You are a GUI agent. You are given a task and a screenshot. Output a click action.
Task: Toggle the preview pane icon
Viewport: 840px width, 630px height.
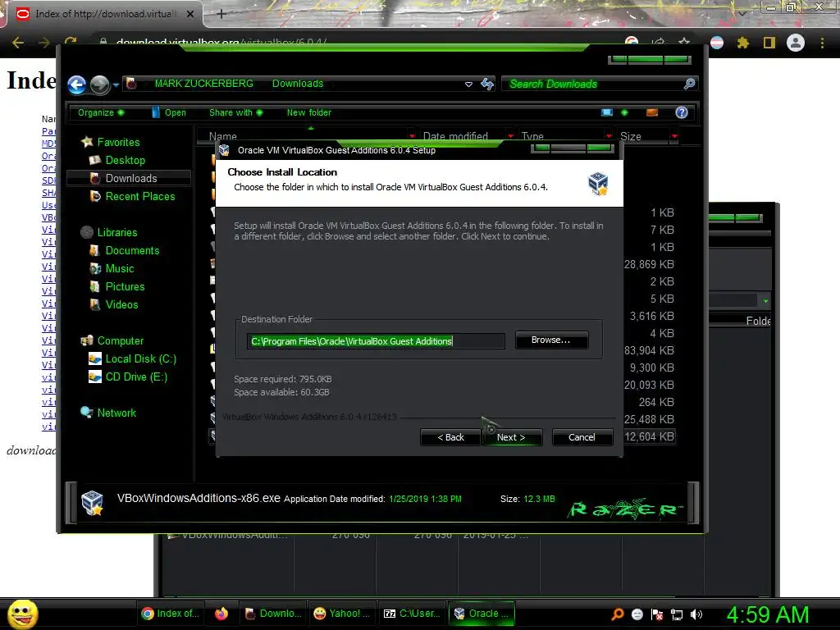tap(652, 112)
